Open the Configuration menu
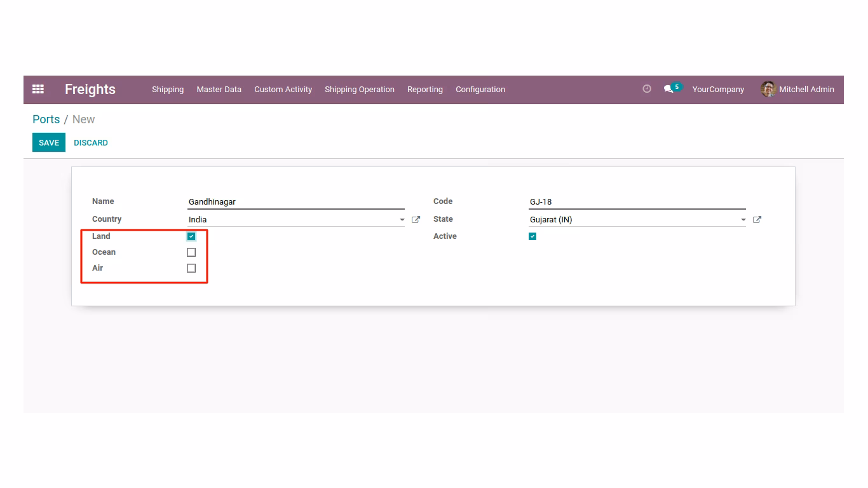This screenshot has width=868, height=488. click(480, 90)
